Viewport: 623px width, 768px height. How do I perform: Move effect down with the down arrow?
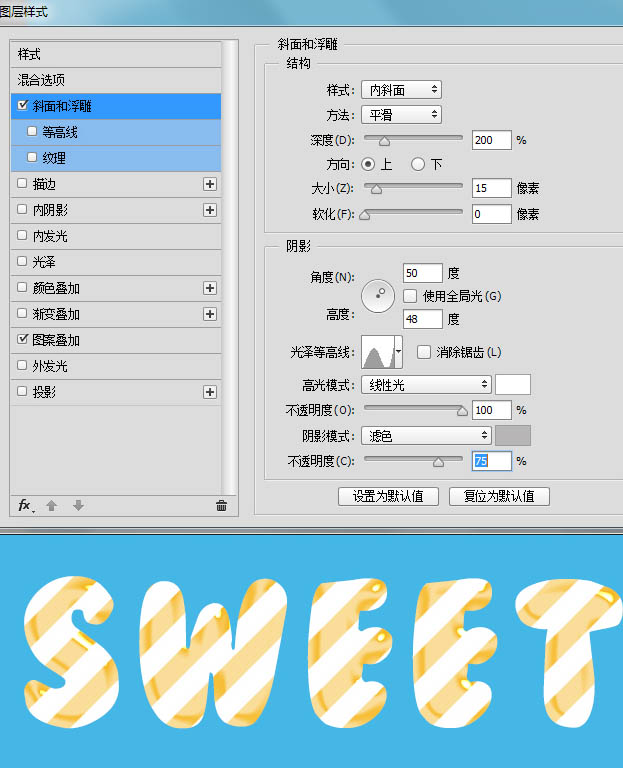pos(78,505)
